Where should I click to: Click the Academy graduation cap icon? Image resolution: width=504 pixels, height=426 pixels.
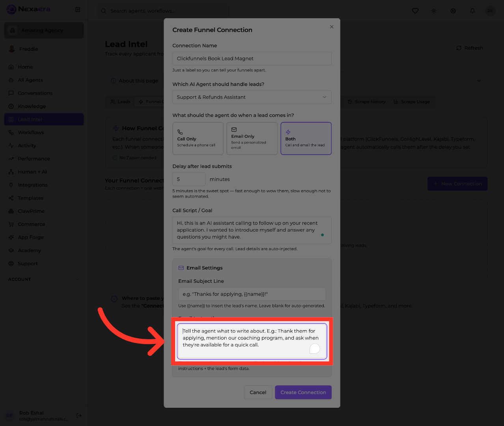pos(11,250)
